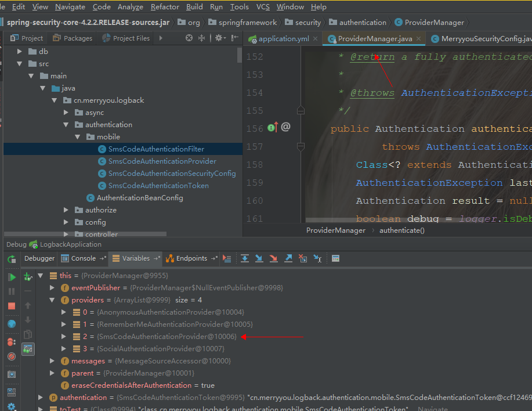The height and width of the screenshot is (411, 532).
Task: Collapse cn.merryyou.logback package
Action: (54, 100)
